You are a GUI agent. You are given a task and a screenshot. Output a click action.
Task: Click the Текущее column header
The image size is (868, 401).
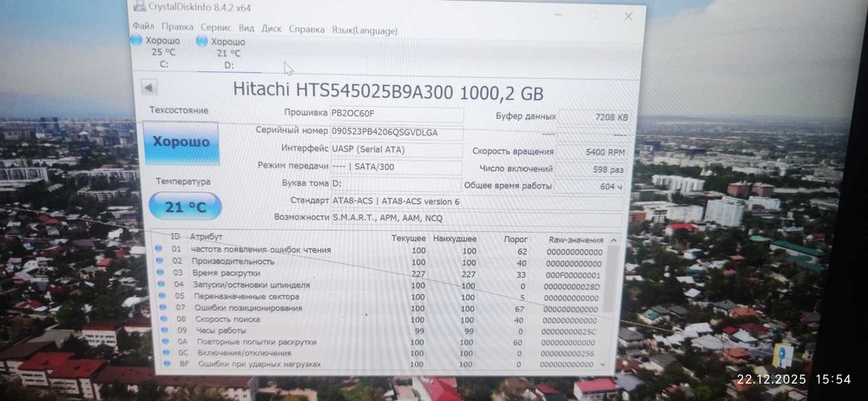click(409, 238)
